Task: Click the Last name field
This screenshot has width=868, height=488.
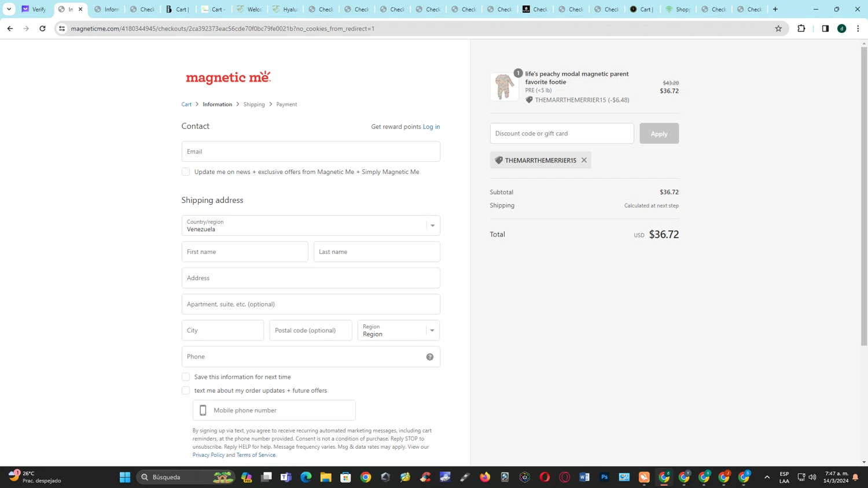Action: pyautogui.click(x=377, y=252)
